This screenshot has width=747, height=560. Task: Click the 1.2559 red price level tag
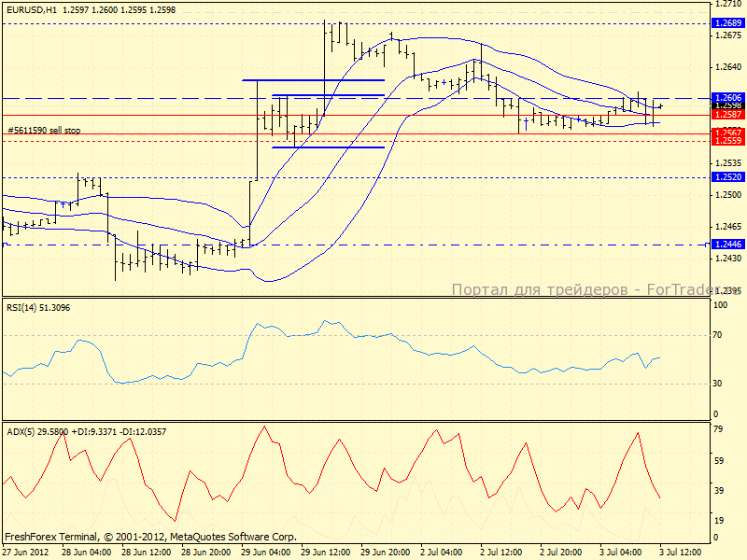(x=728, y=141)
